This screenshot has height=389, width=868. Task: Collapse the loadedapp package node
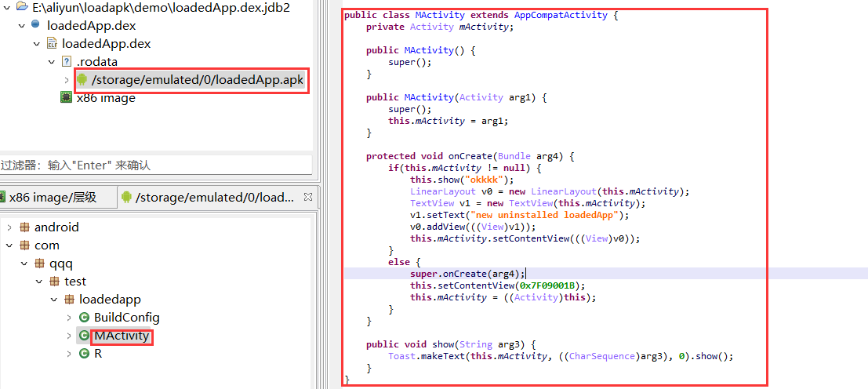pos(53,300)
